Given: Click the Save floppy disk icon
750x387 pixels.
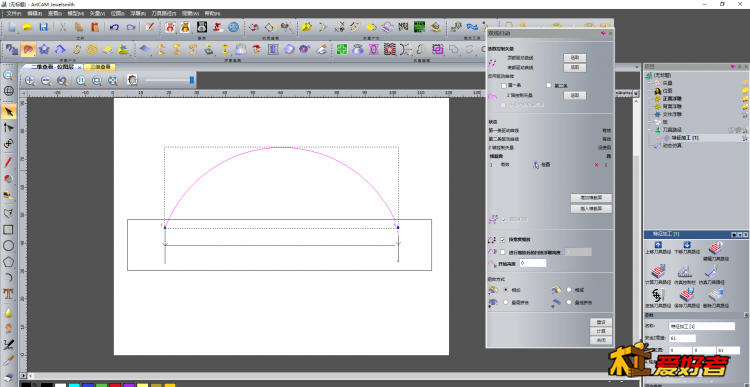Looking at the screenshot, I should tap(44, 27).
